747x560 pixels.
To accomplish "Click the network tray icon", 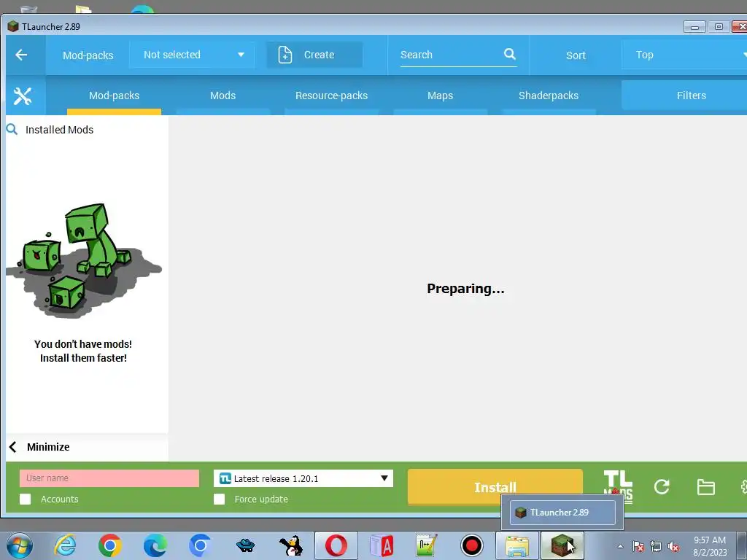I will pos(656,546).
